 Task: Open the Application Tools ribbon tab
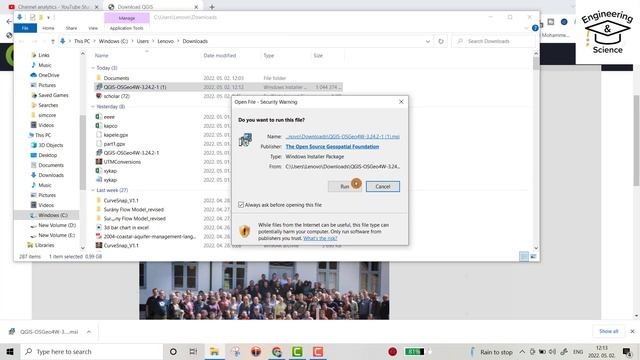[x=127, y=28]
